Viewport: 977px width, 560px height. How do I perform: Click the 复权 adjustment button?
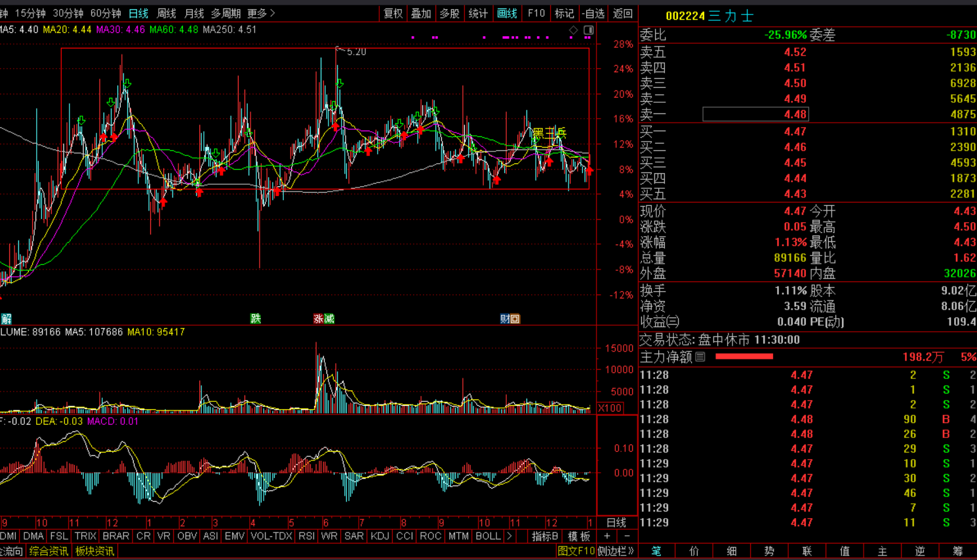pos(393,13)
